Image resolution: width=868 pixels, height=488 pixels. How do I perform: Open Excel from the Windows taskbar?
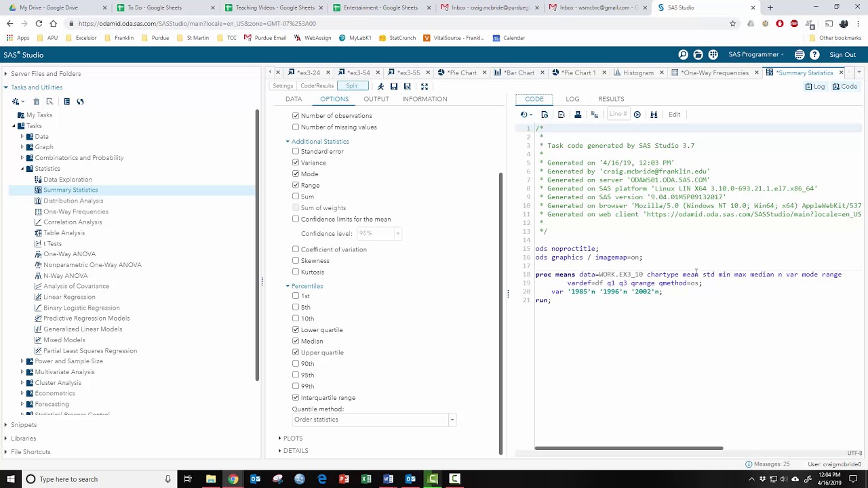[366, 479]
